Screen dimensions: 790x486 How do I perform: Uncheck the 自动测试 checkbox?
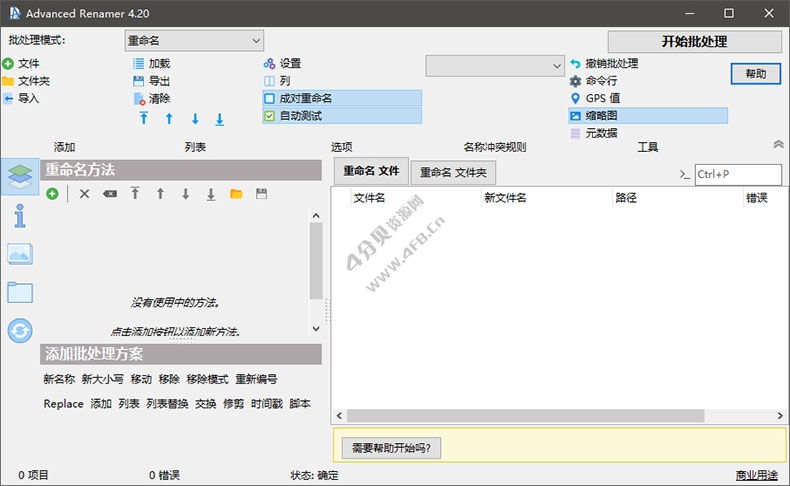pyautogui.click(x=270, y=116)
